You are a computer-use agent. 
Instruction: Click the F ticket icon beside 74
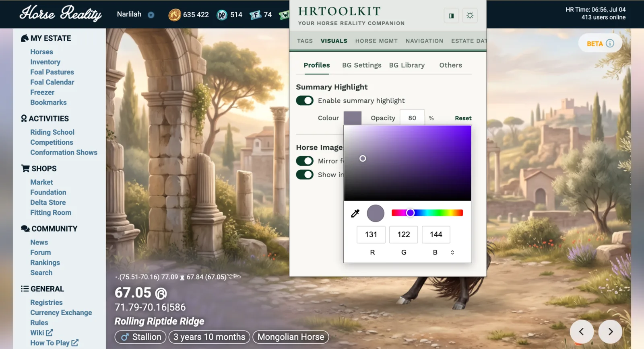[255, 15]
